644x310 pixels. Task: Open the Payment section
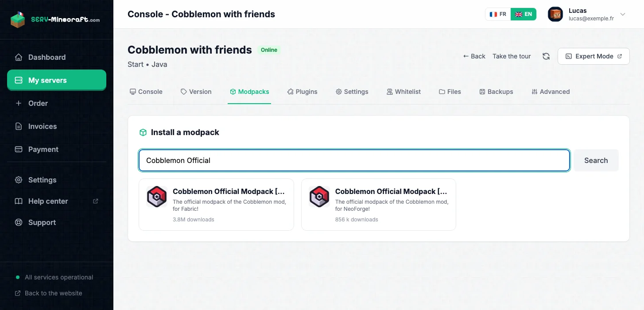57,149
